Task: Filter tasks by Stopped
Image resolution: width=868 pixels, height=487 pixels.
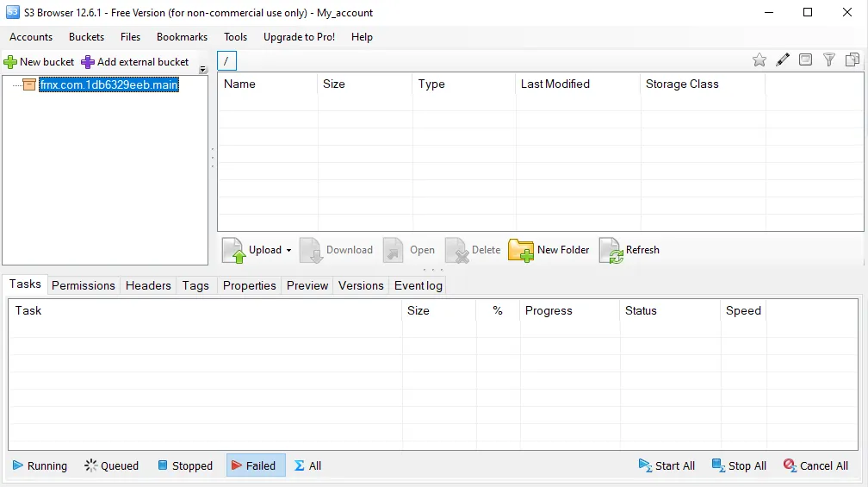Action: click(x=185, y=466)
